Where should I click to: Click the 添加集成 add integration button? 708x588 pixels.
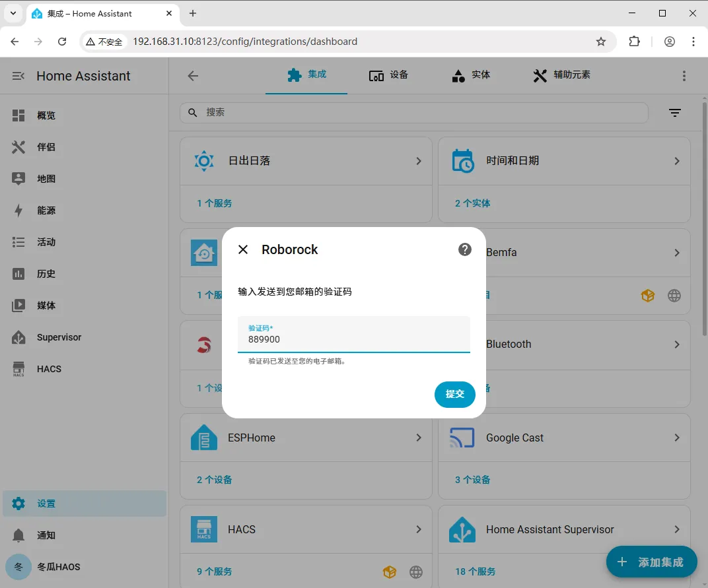[x=651, y=562]
